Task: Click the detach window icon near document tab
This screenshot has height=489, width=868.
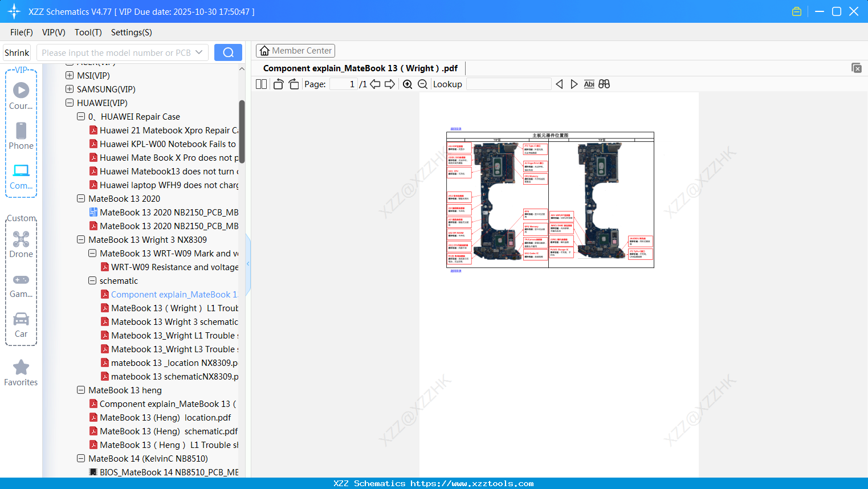Action: 857,68
